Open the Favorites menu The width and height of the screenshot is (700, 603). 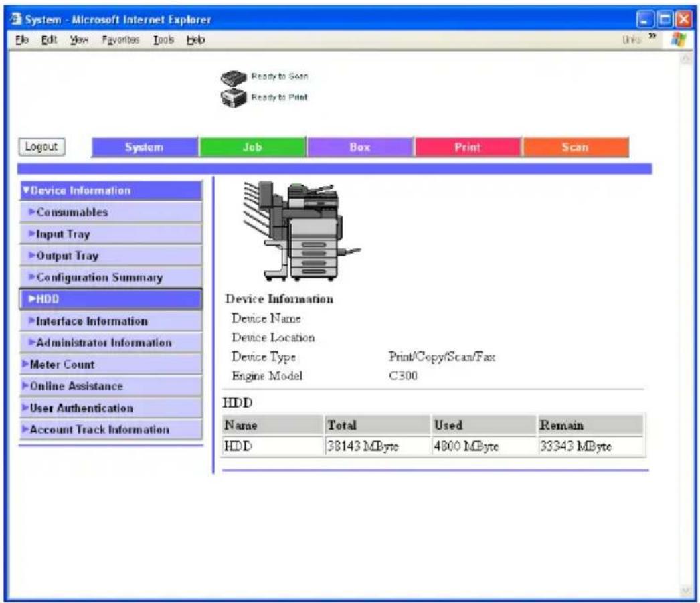[120, 39]
